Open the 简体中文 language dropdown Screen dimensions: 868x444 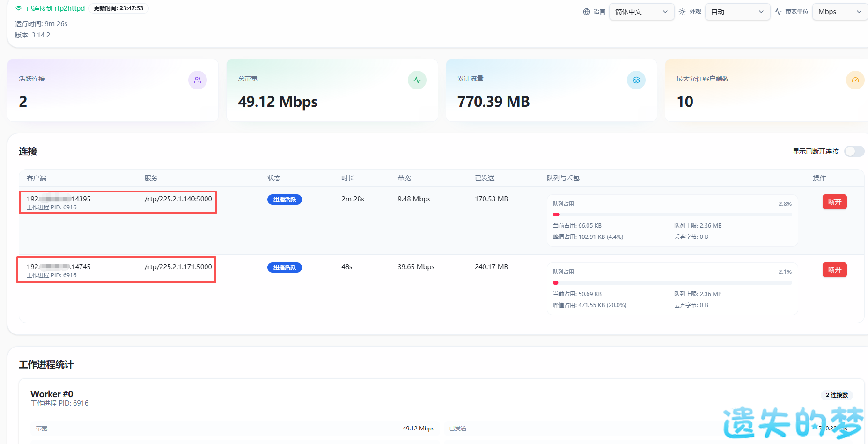click(641, 12)
